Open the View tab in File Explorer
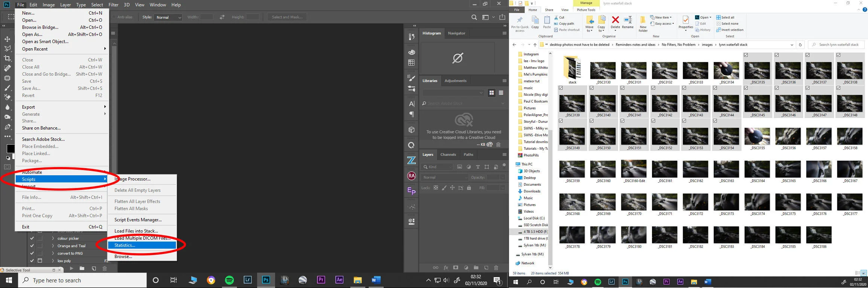 tap(565, 10)
